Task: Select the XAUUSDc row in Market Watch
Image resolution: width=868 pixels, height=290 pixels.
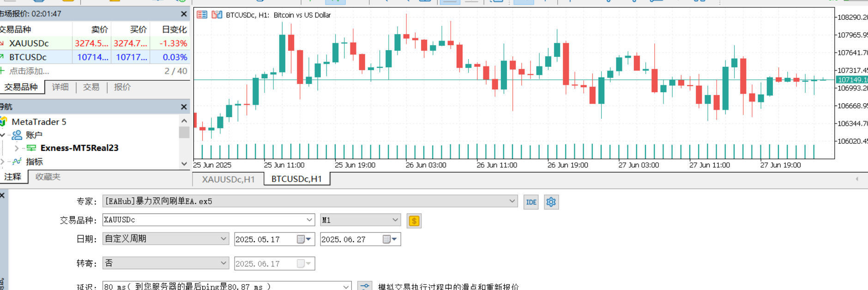Action: [x=95, y=43]
